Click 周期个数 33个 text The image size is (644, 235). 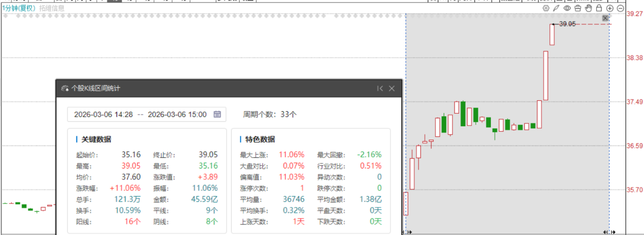270,114
